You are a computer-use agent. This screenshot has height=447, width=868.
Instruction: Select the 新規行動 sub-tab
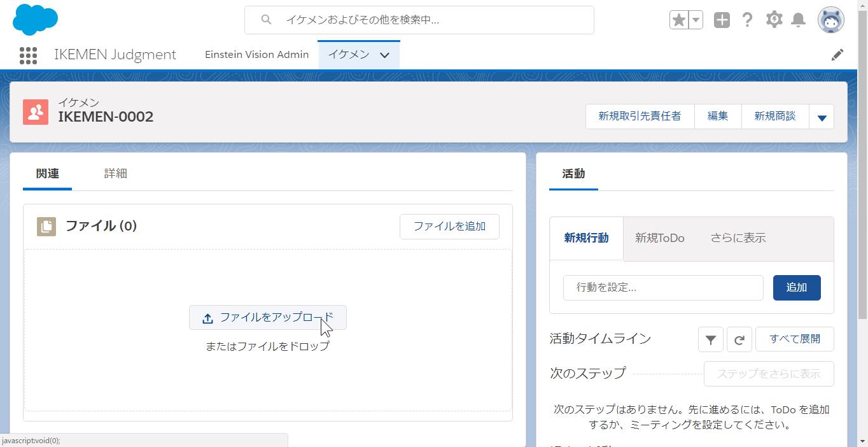pyautogui.click(x=586, y=238)
